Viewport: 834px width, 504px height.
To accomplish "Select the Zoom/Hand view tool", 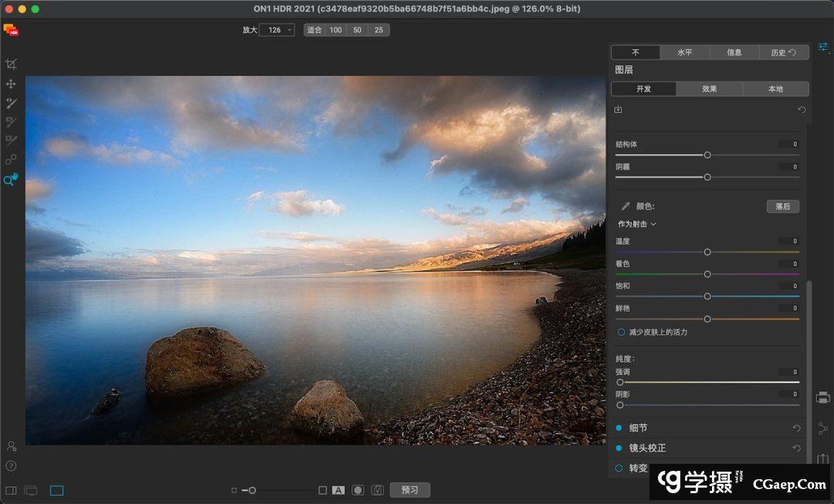I will point(11,180).
